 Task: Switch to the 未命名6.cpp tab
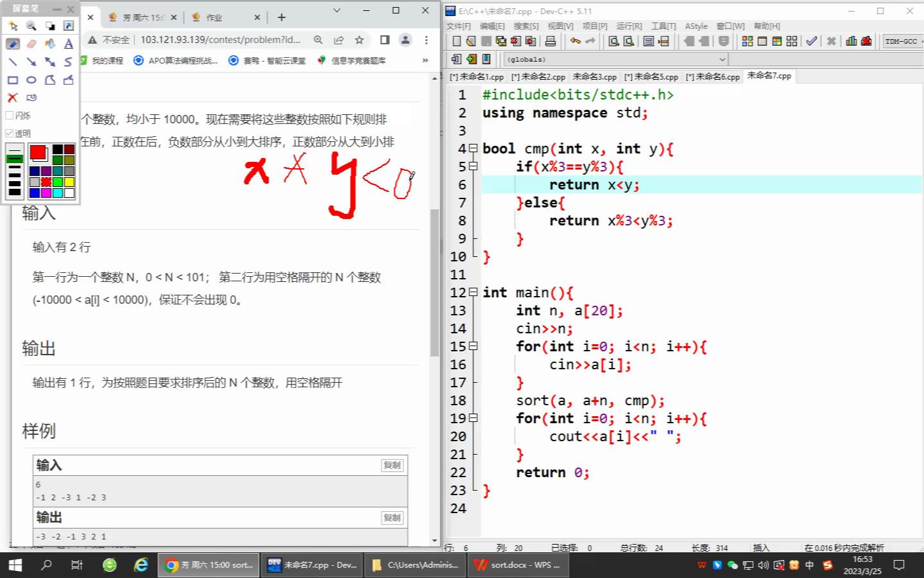[712, 76]
